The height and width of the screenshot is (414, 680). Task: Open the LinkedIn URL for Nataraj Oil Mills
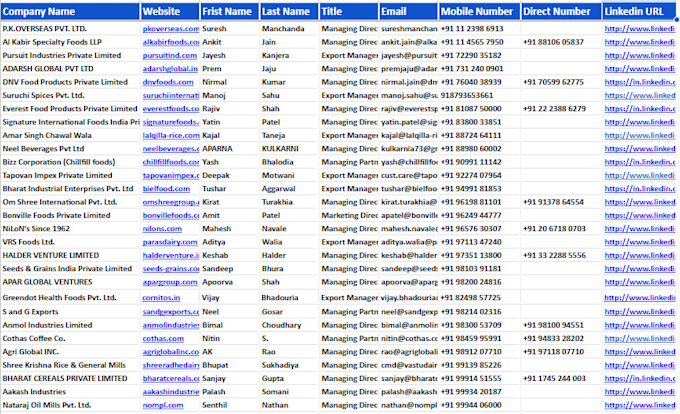(x=640, y=405)
